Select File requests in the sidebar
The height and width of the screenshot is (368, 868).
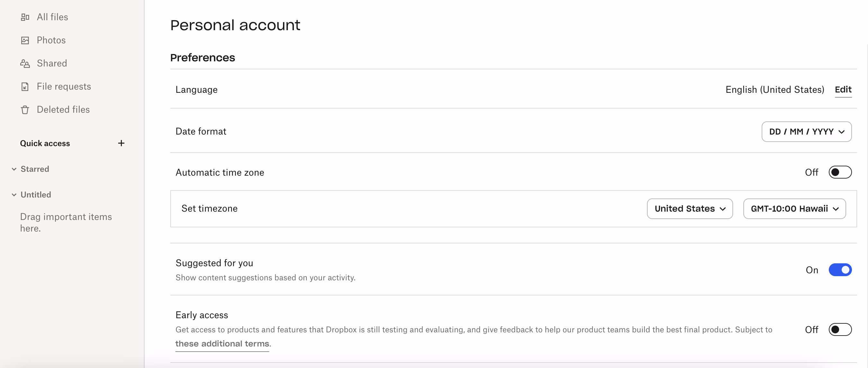tap(64, 86)
